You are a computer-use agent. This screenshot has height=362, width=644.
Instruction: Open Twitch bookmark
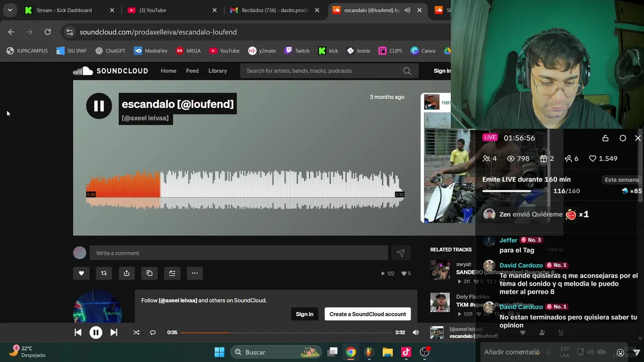pos(297,51)
